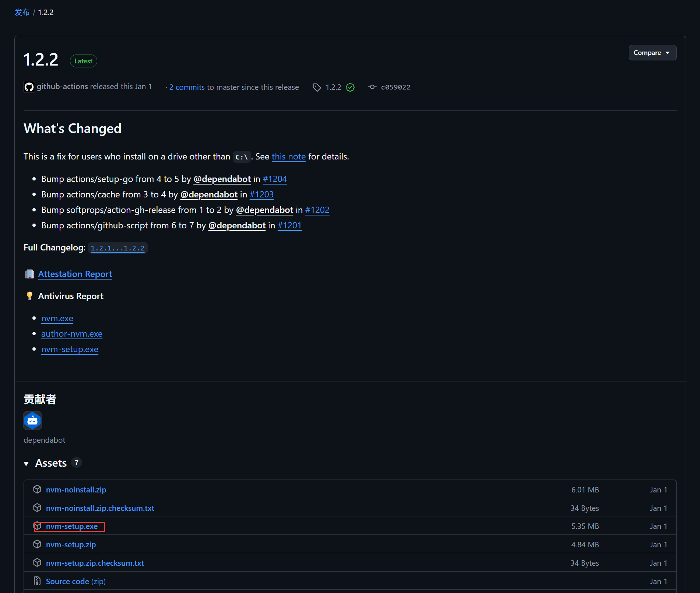
Task: Download nvm-setup.zip asset
Action: (71, 545)
